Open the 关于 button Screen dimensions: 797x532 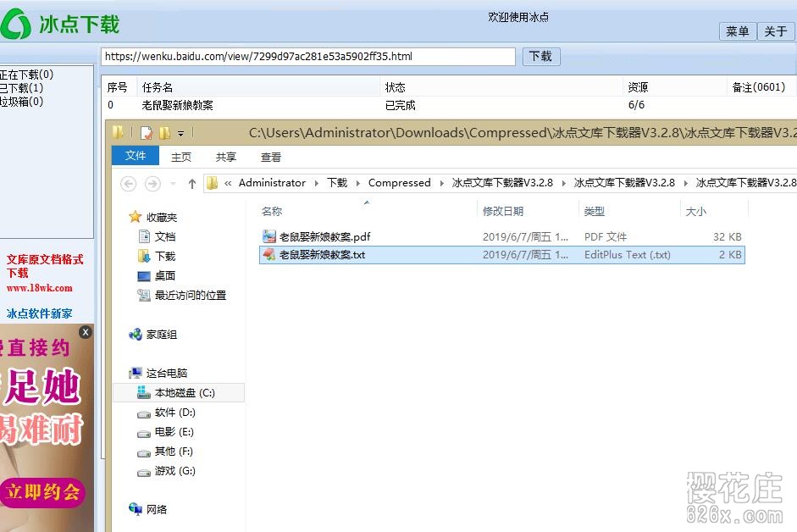[776, 31]
